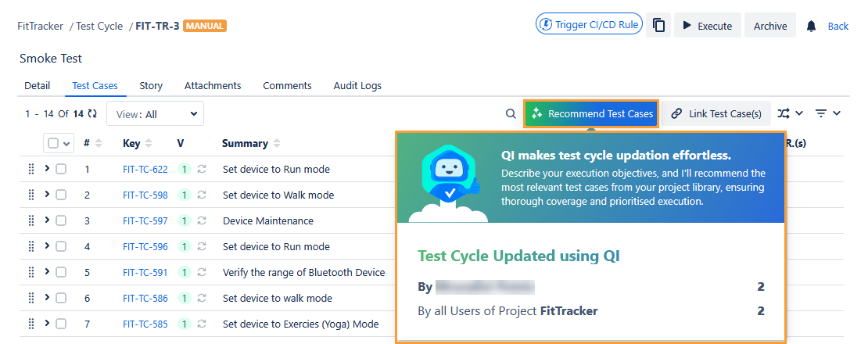Click the Recommend Test Cases button

click(x=591, y=114)
